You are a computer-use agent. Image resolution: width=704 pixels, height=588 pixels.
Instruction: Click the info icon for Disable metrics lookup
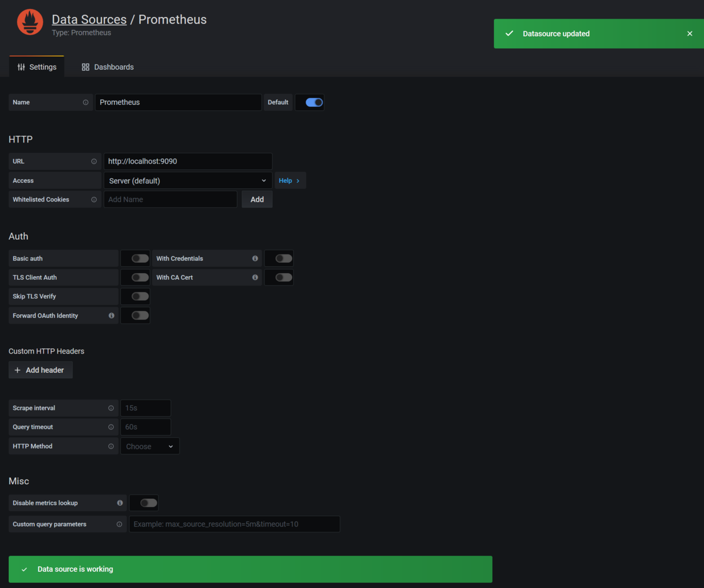(120, 503)
